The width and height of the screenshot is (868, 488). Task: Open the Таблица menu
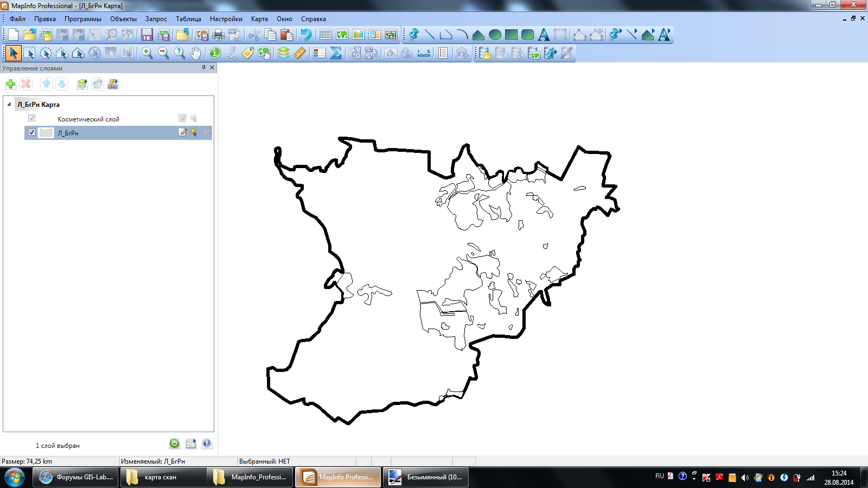click(188, 19)
